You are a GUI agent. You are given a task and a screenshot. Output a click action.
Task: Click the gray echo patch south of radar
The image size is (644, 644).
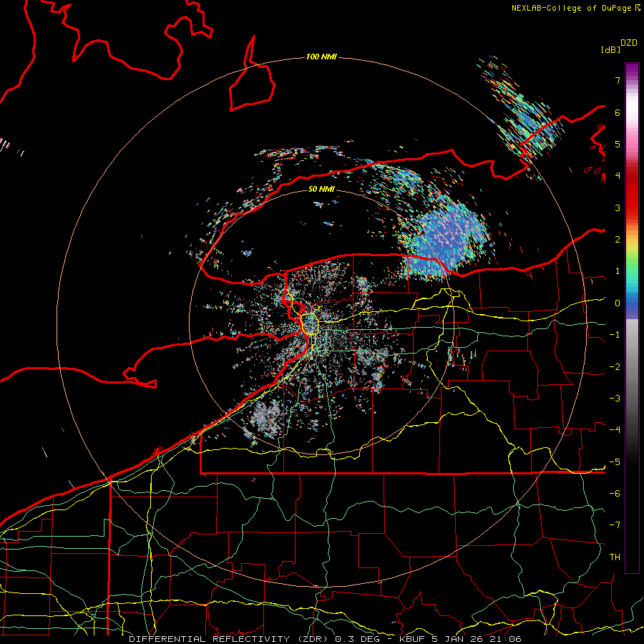(x=267, y=417)
